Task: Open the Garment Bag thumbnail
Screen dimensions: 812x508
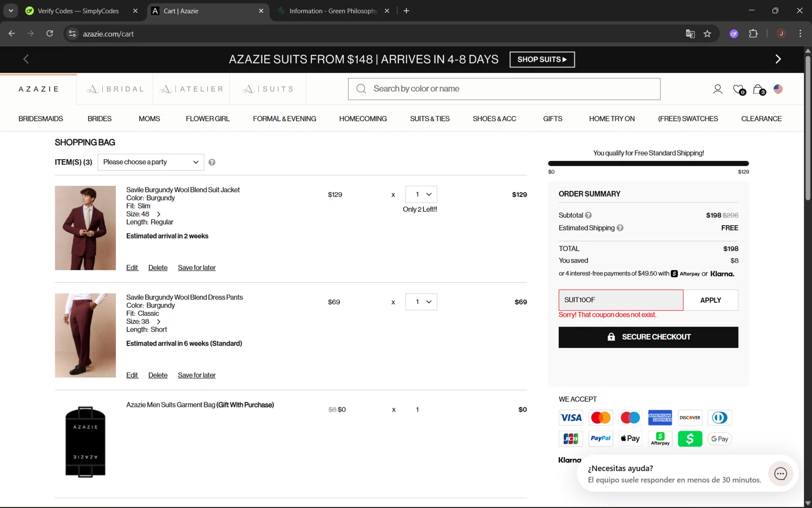Action: (85, 441)
